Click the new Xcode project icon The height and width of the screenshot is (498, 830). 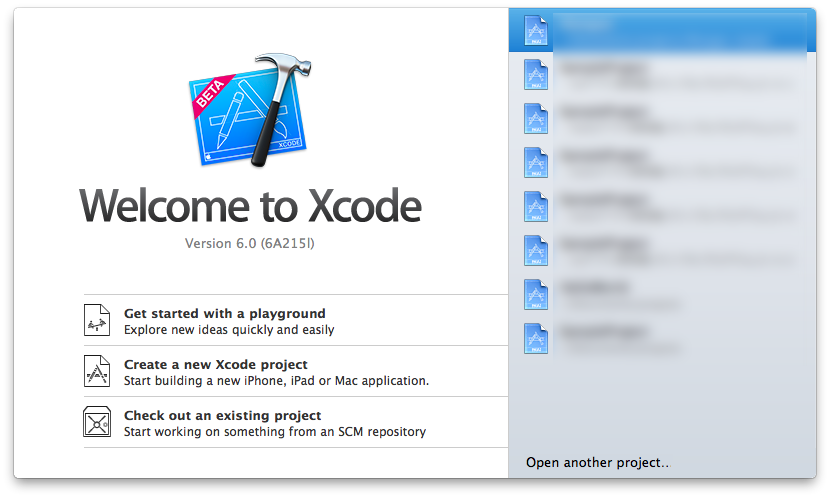click(x=97, y=371)
